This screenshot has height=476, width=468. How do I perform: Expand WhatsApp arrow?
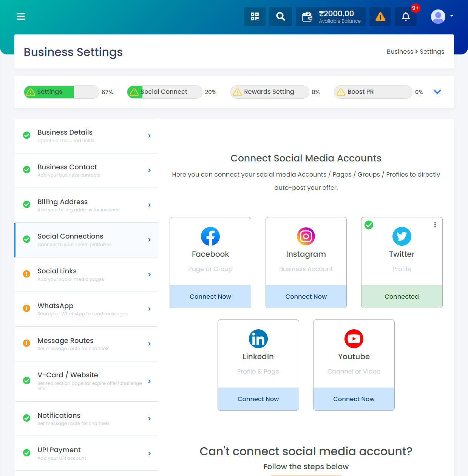pyautogui.click(x=150, y=309)
